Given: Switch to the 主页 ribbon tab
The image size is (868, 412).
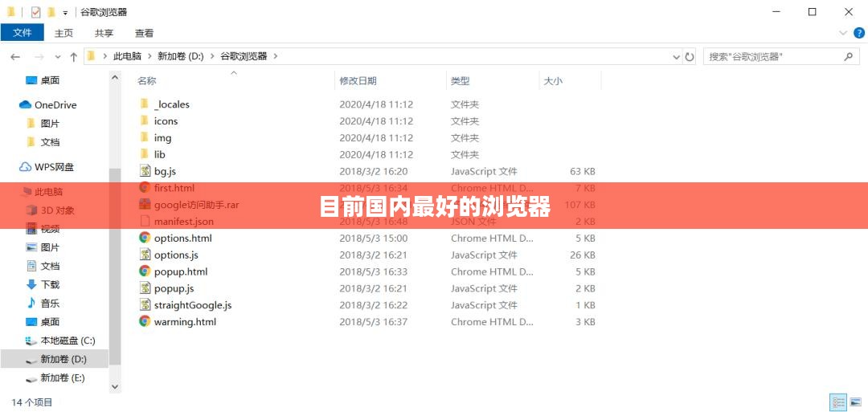Looking at the screenshot, I should (63, 33).
